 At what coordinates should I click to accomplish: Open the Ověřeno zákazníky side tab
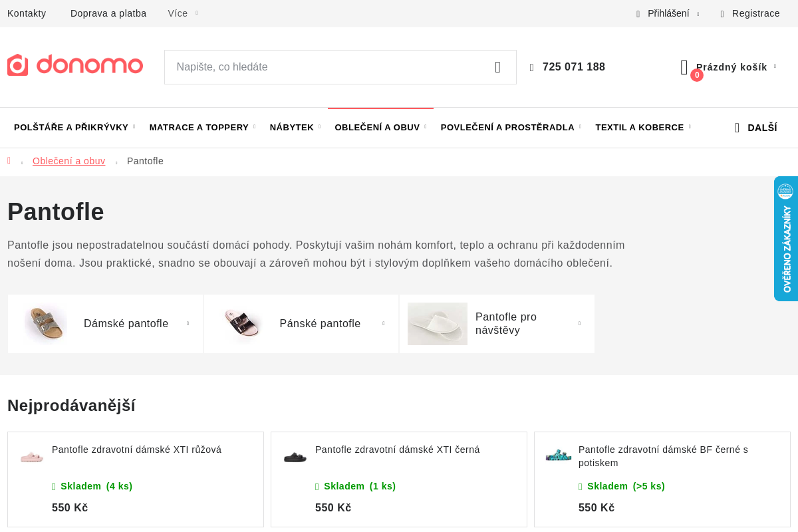click(x=786, y=239)
